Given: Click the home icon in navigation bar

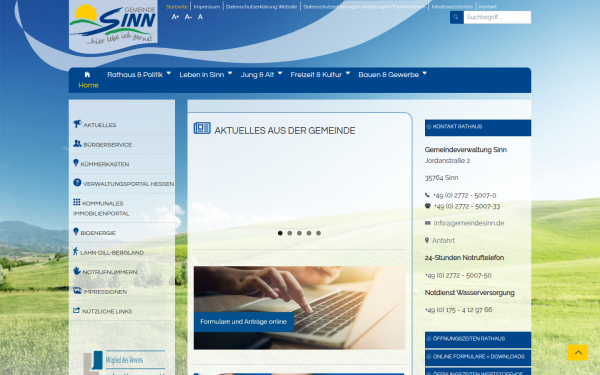Looking at the screenshot, I should click(87, 74).
